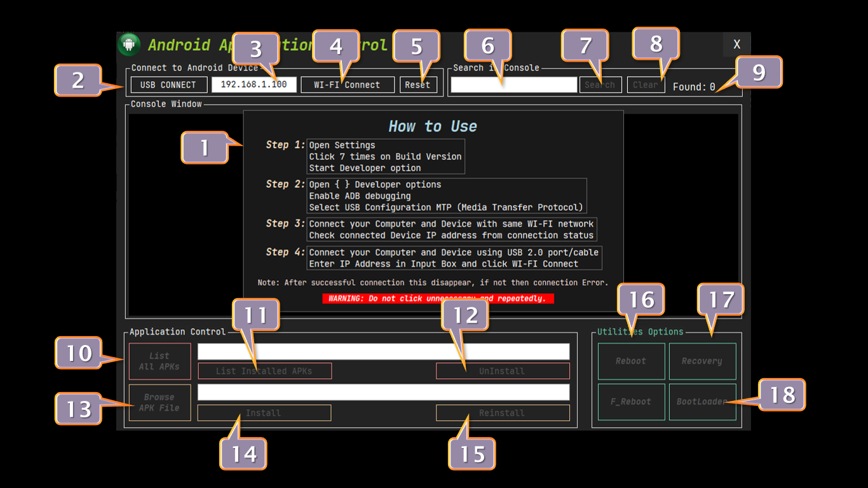
Task: Click the white field above the Install button
Action: (384, 392)
